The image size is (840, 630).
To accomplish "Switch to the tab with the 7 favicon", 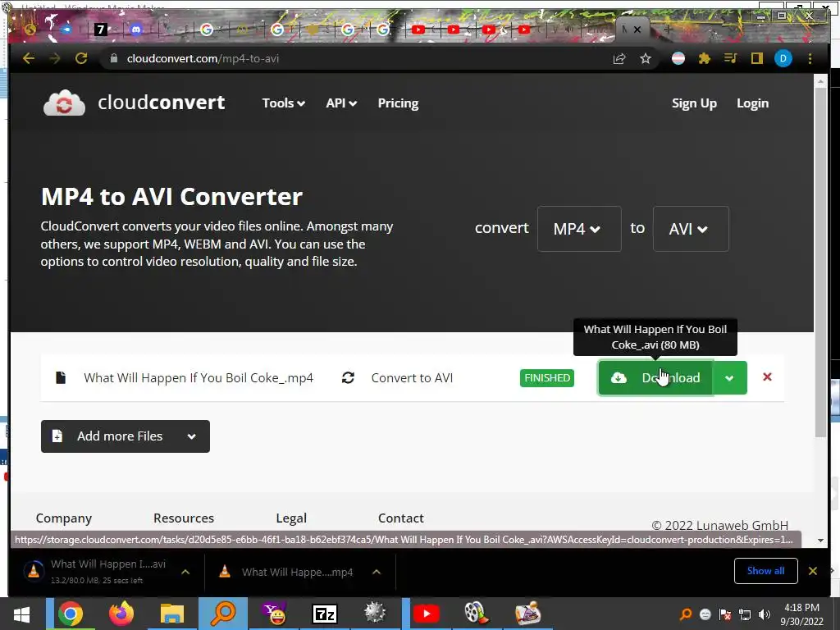I will coord(101,30).
